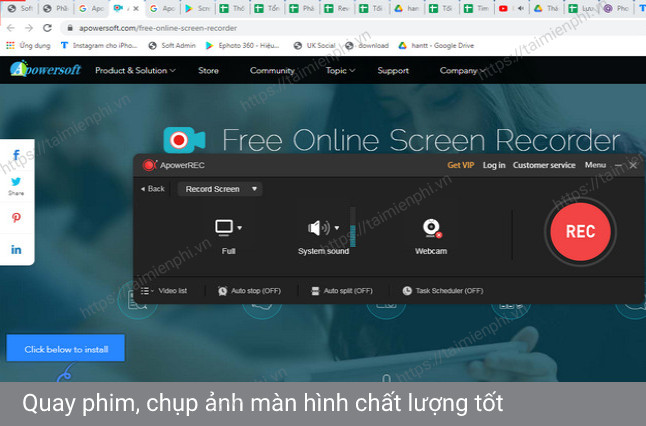Switch to the Google Apc tab beside Phầ
Screen dimensions: 646x426
92,8
